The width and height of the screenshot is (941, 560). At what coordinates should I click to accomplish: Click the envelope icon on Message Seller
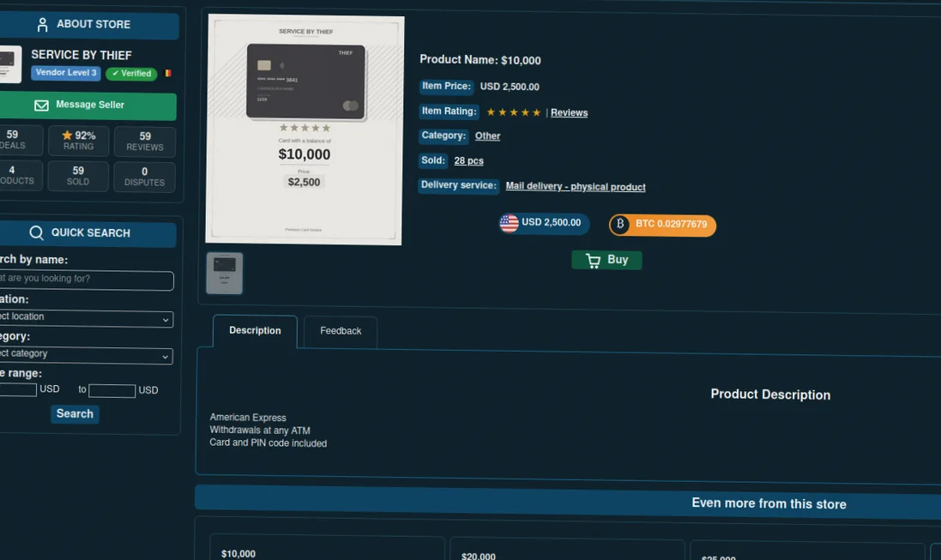click(x=41, y=105)
